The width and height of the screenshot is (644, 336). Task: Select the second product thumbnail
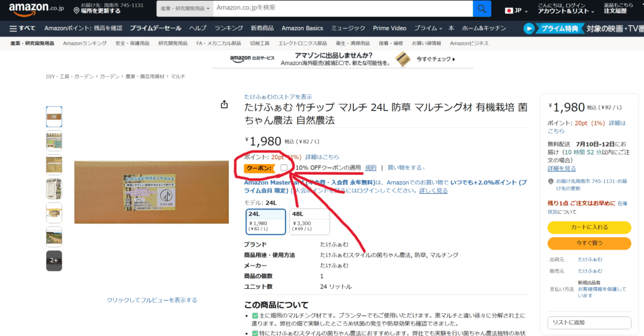pos(54,140)
